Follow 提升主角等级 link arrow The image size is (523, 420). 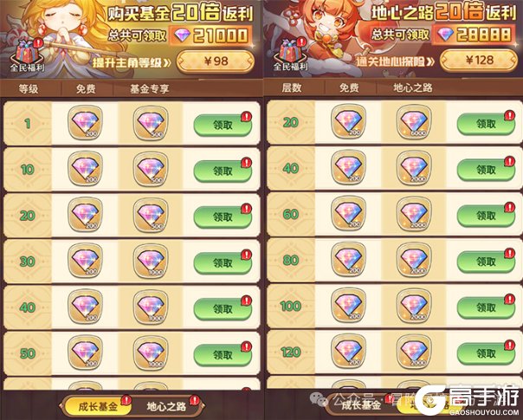pyautogui.click(x=132, y=62)
